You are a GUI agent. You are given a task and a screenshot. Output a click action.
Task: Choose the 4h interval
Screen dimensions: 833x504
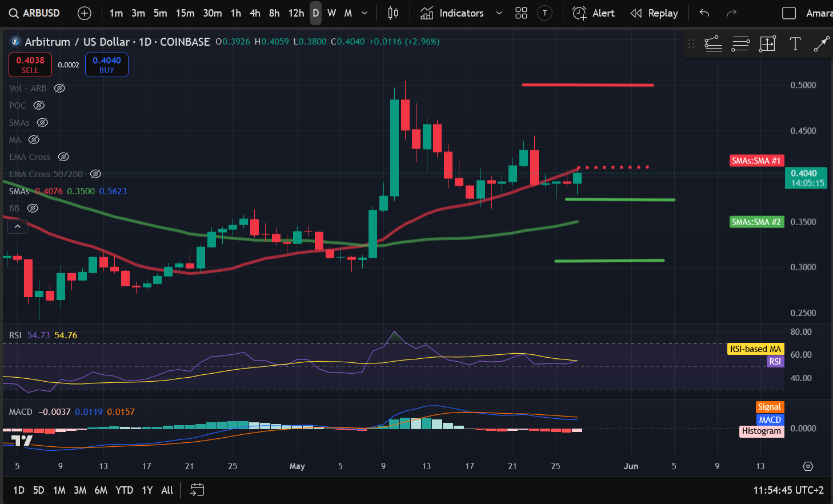(x=255, y=13)
